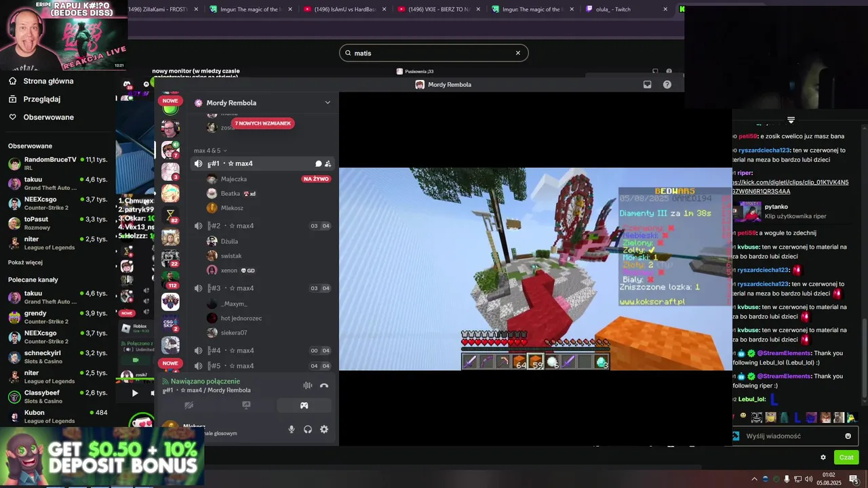
Task: Expand followed list with Pokaż więcej
Action: 25,262
